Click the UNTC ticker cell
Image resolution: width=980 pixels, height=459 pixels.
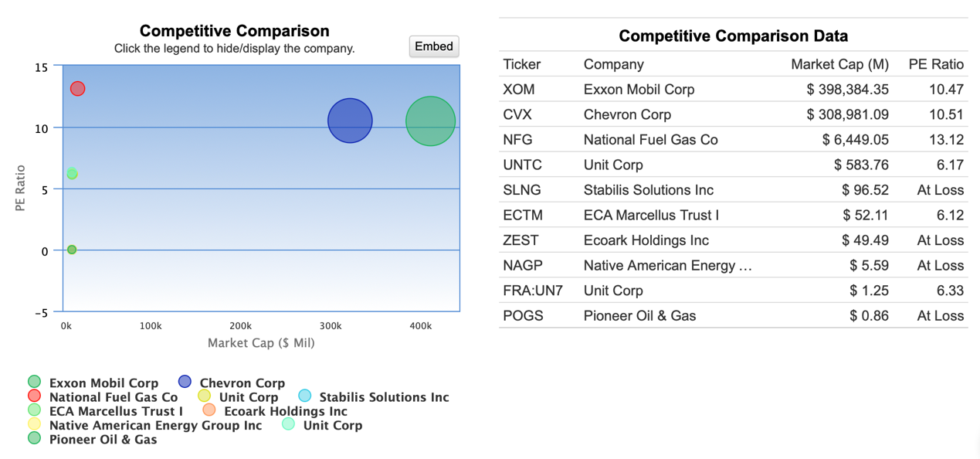pos(523,165)
